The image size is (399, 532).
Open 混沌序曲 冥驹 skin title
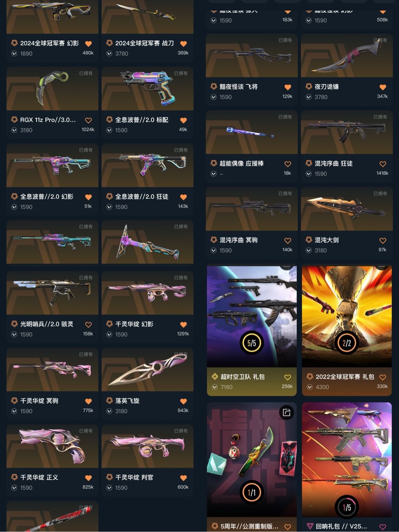(x=238, y=240)
